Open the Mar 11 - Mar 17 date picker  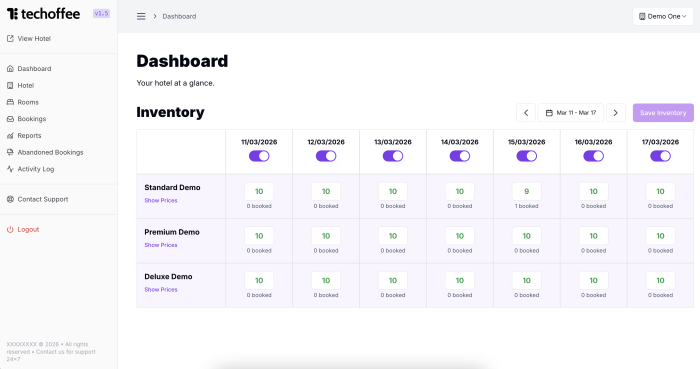click(571, 113)
